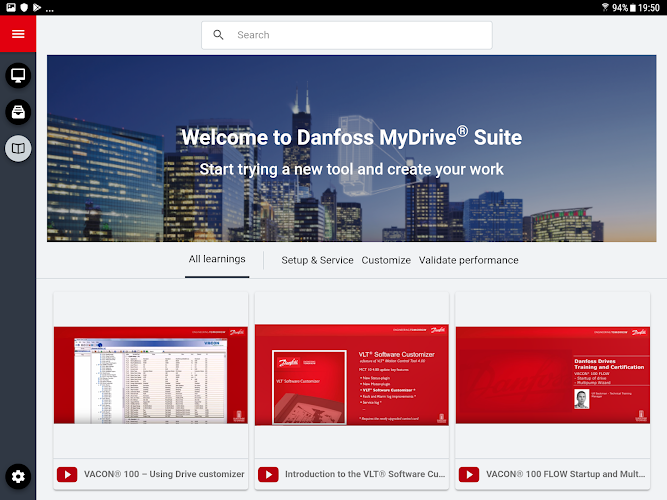The height and width of the screenshot is (500, 667).
Task: Open Danfoss Drives Training video thumbnail
Action: click(553, 375)
